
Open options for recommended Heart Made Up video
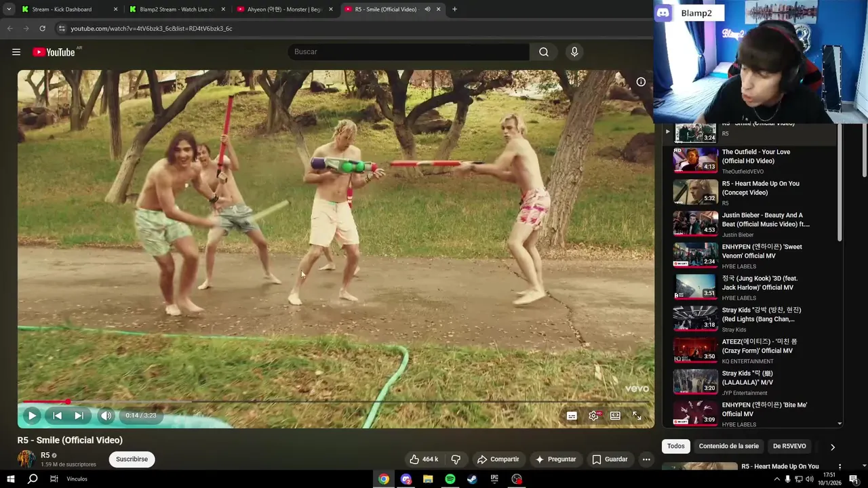pos(840,467)
